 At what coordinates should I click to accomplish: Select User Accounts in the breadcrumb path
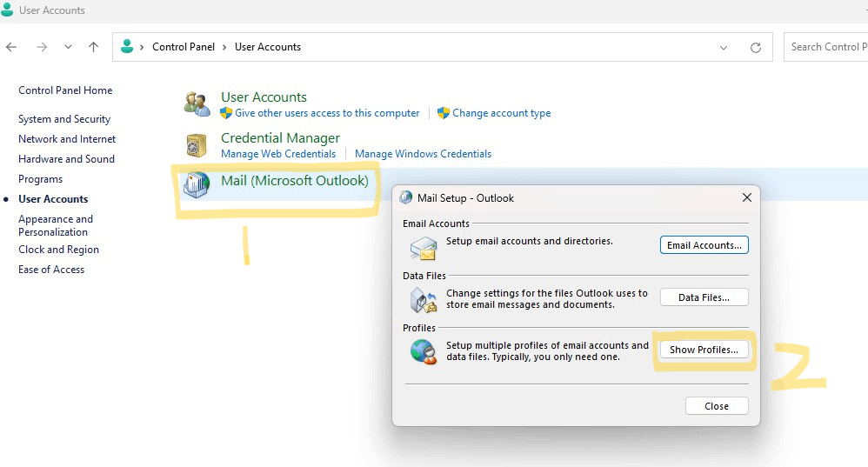[268, 47]
